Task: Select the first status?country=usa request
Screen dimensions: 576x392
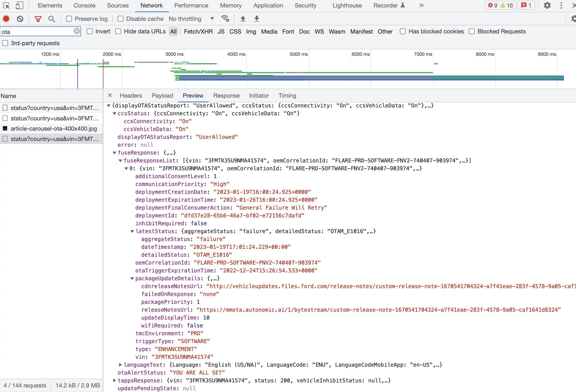Action: (51, 108)
